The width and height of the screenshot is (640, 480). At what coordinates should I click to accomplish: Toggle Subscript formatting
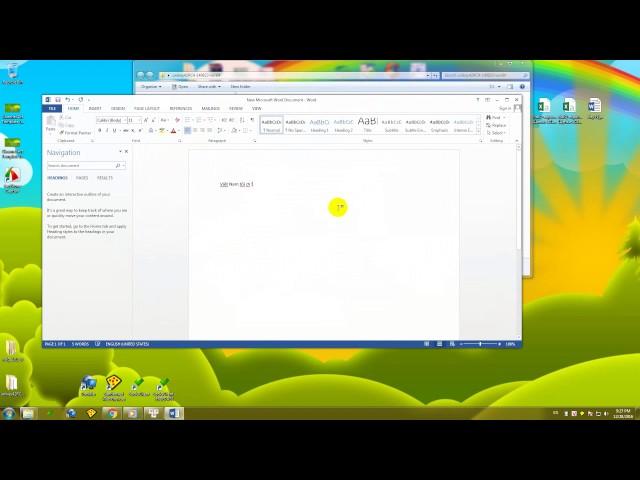point(133,131)
